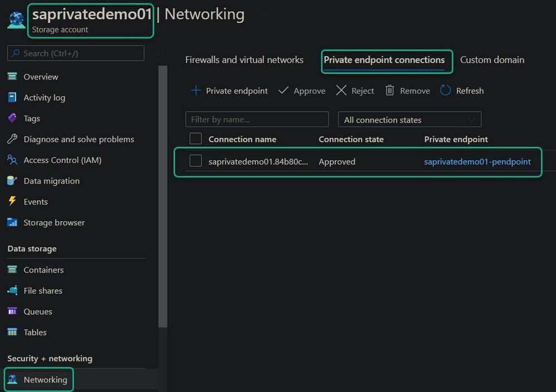Sort by Connection state column header
Viewport: 556px width, 392px height.
pyautogui.click(x=351, y=139)
